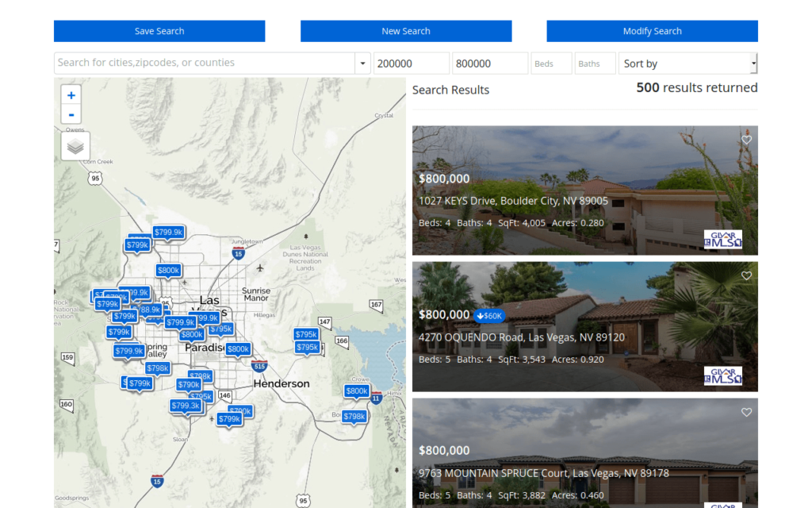Select the northernmost $799.9k map marker
The image size is (812, 508).
(168, 233)
